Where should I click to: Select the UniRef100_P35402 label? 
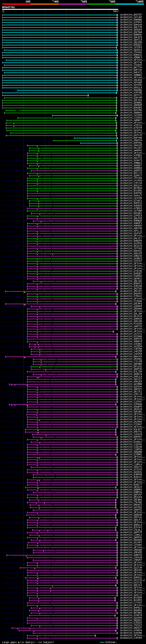[x=131, y=296]
